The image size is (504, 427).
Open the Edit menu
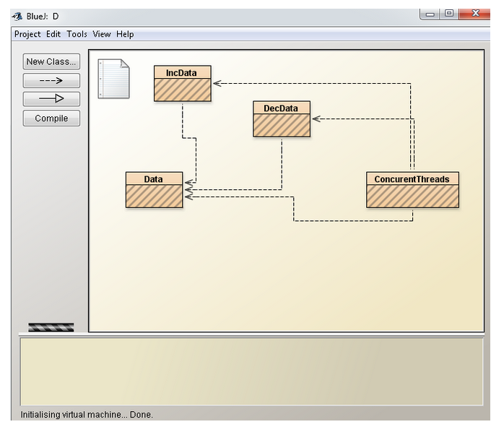point(53,34)
